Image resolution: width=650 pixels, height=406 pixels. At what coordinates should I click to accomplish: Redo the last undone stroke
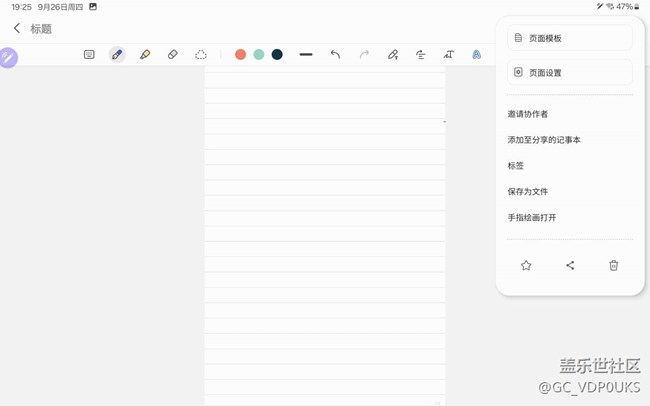[x=364, y=55]
